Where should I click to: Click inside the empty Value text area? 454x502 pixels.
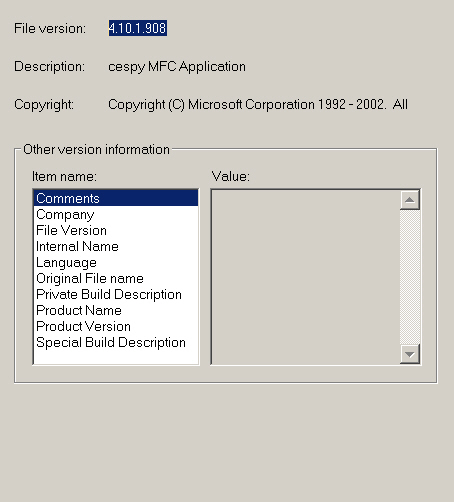click(x=306, y=277)
